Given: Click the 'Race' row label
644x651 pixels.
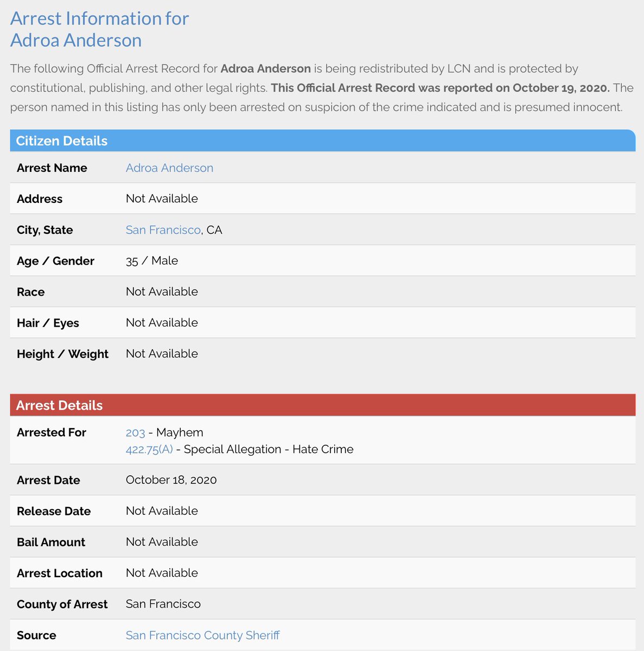Looking at the screenshot, I should [x=31, y=292].
